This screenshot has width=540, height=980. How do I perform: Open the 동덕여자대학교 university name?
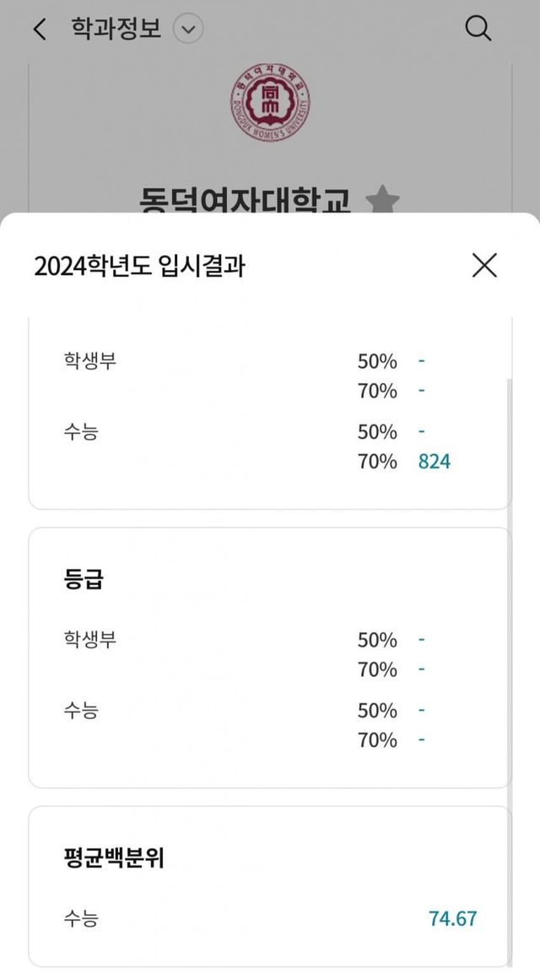[x=245, y=203]
